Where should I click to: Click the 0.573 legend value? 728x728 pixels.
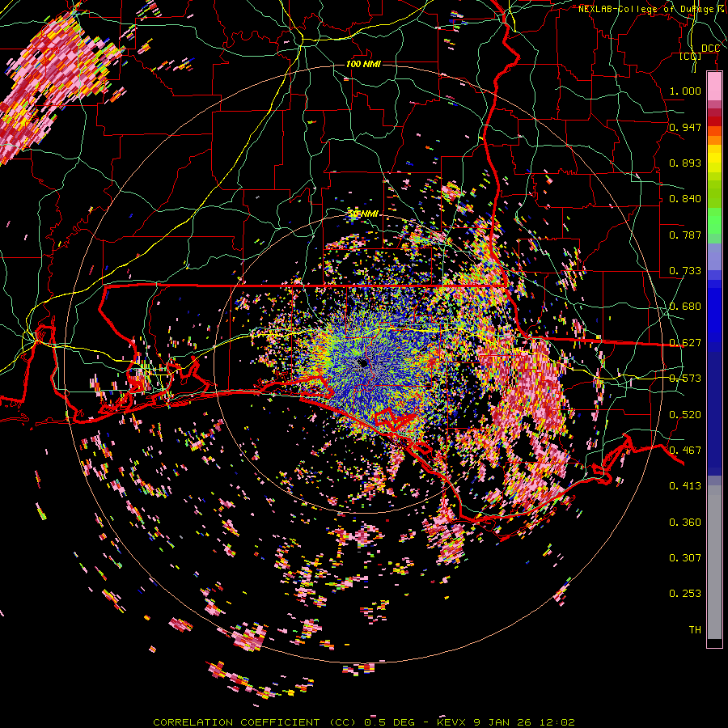(x=685, y=379)
